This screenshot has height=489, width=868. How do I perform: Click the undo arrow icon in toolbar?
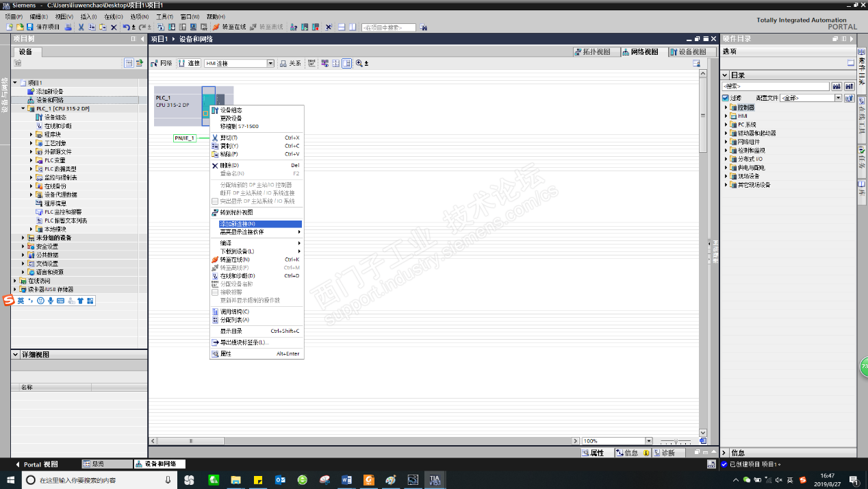point(127,27)
